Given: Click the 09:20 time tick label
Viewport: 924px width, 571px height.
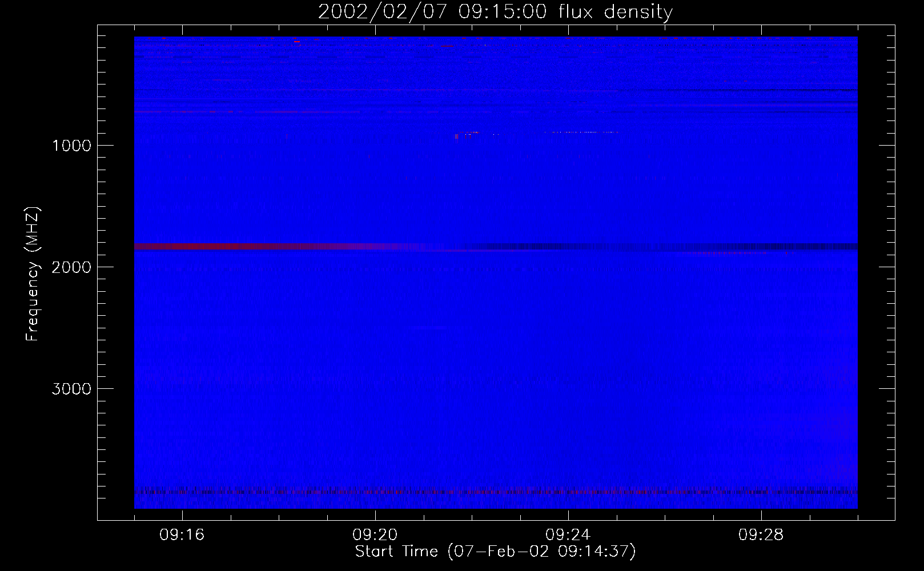Looking at the screenshot, I should pyautogui.click(x=375, y=535).
